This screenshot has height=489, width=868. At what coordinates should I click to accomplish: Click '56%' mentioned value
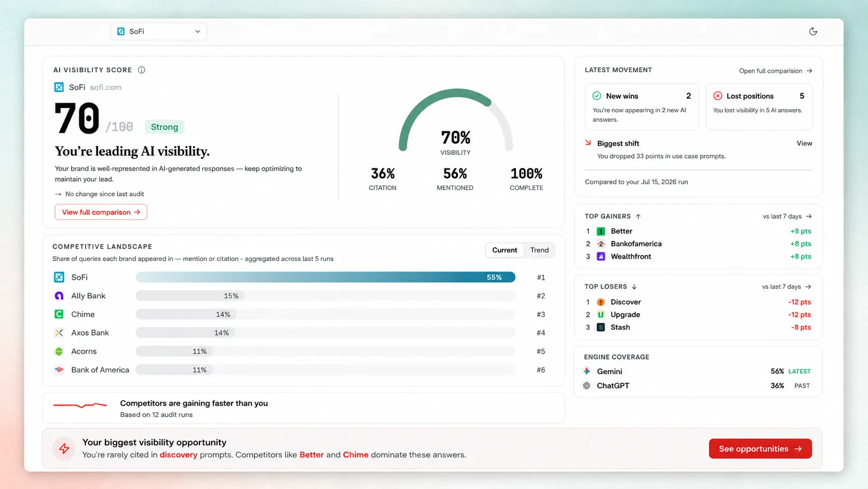[455, 173]
